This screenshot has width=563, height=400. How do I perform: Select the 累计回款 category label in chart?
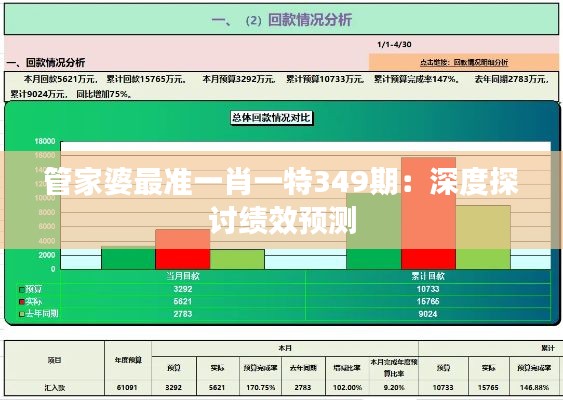click(x=428, y=276)
